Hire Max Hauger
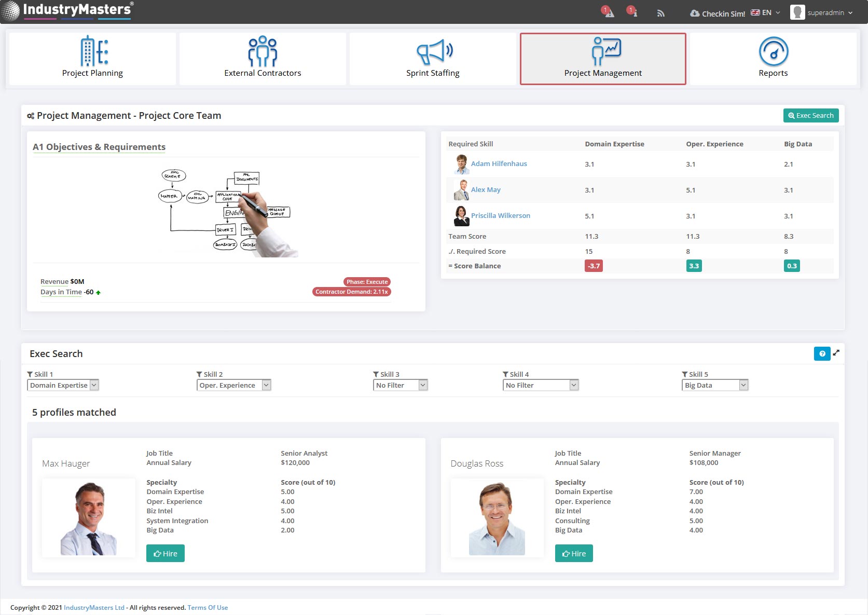868x615 pixels. pos(166,554)
